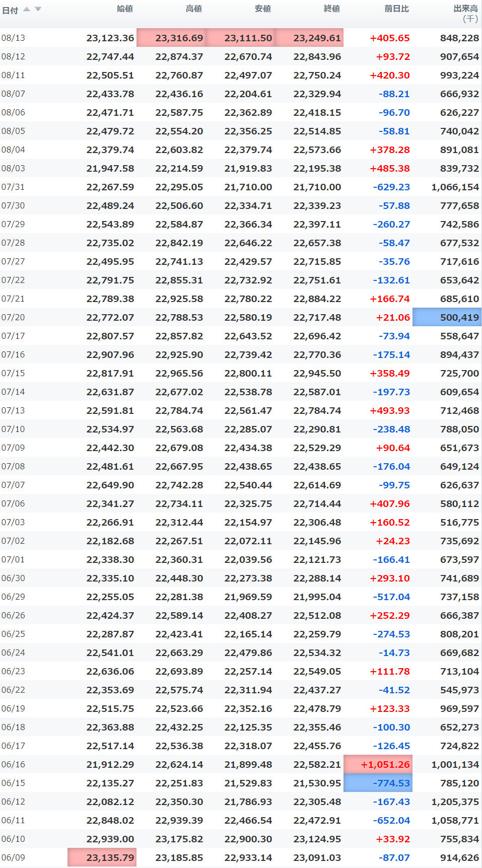Select the +123.33 change on 06/19
Viewport: 482px width, 868px height.
[390, 708]
